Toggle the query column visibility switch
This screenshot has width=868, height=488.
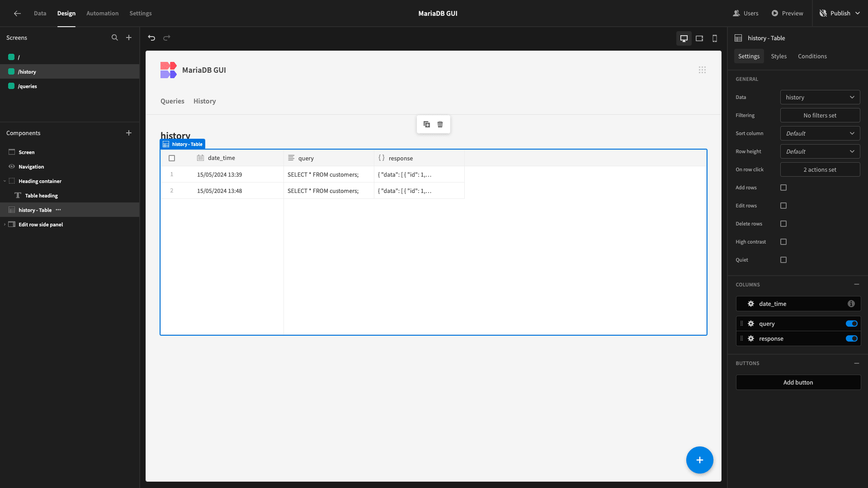852,324
